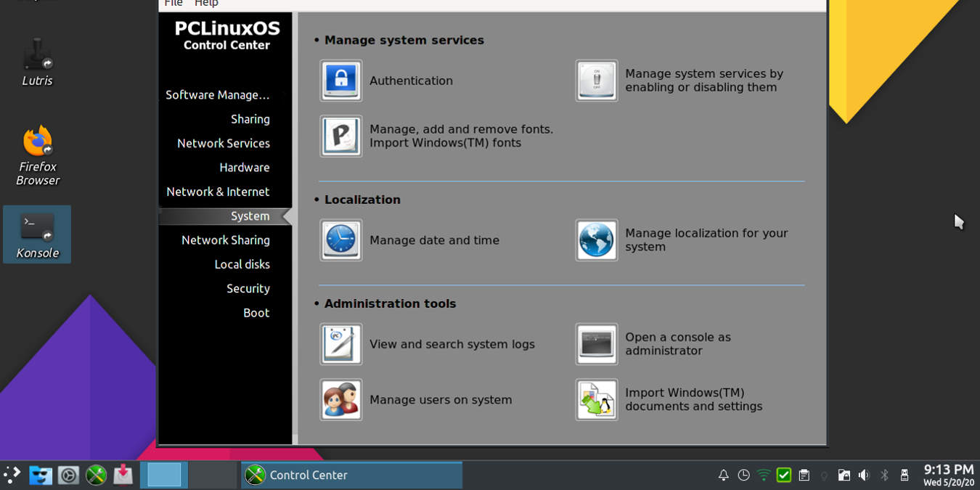The width and height of the screenshot is (980, 490).
Task: Open the File menu
Action: point(173,4)
